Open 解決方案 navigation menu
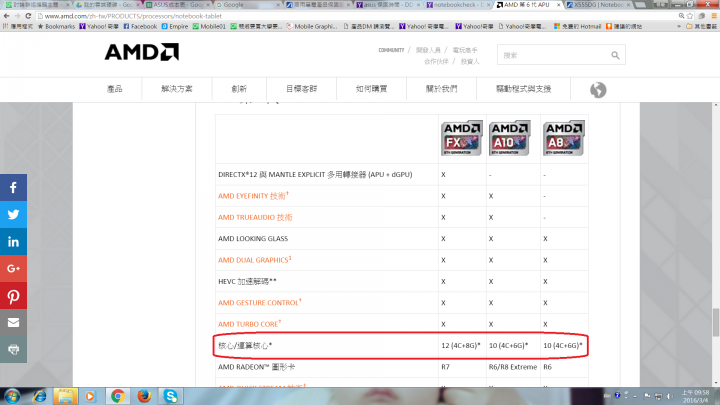 tap(177, 89)
